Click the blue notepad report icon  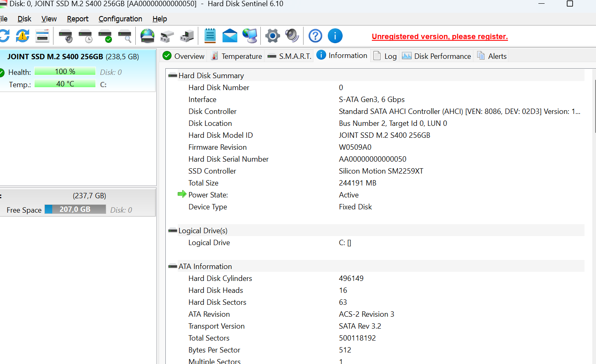[x=210, y=36]
